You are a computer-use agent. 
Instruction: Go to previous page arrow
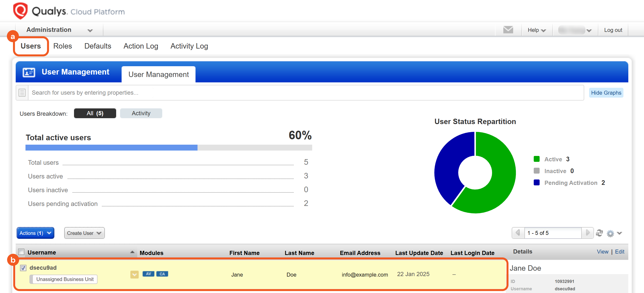pos(518,233)
